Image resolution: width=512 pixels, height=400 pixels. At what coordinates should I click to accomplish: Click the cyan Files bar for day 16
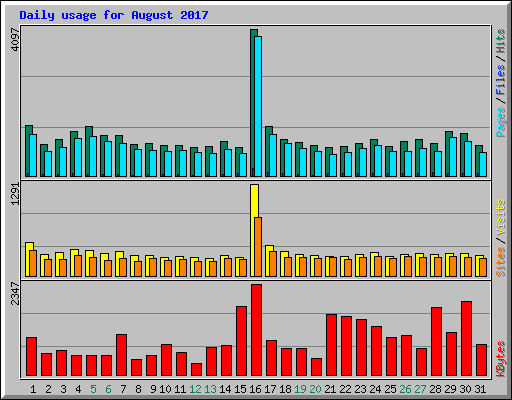point(258,106)
